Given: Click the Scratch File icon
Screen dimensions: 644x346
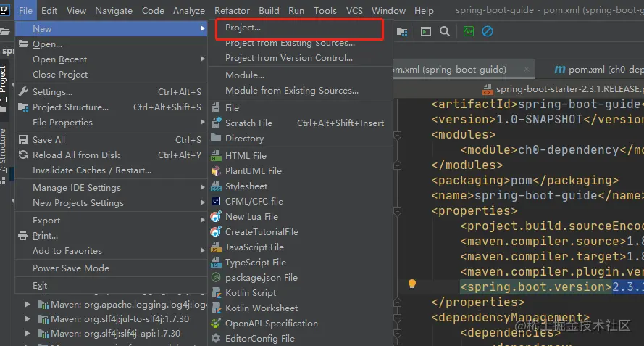Looking at the screenshot, I should coord(216,123).
